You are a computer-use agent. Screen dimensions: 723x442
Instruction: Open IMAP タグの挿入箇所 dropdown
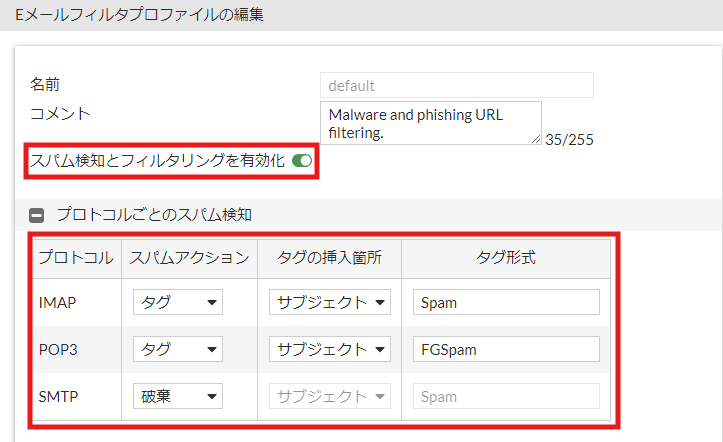pyautogui.click(x=330, y=302)
